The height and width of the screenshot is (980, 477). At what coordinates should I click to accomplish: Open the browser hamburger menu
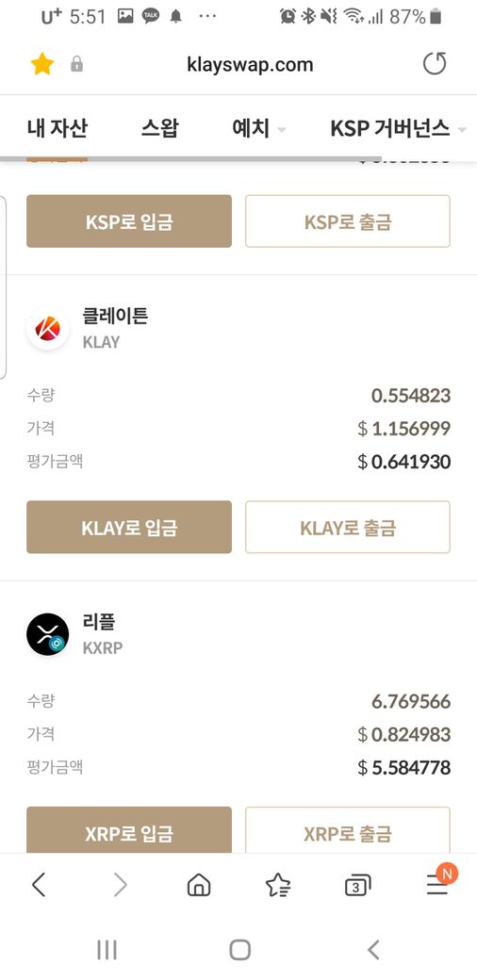437,884
